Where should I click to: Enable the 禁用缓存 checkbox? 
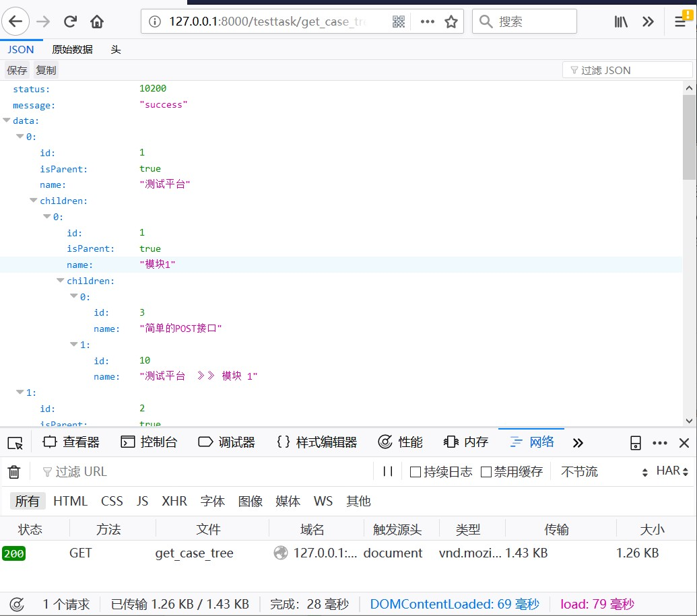point(486,471)
